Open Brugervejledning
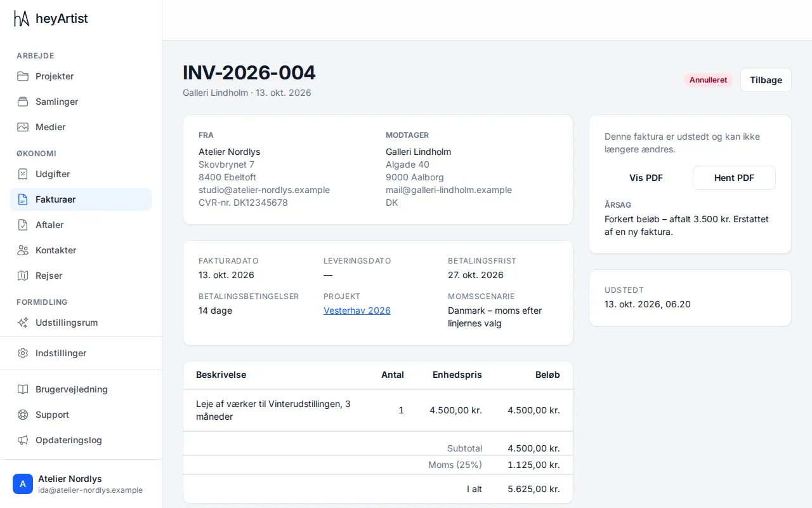This screenshot has height=508, width=812. (x=81, y=389)
